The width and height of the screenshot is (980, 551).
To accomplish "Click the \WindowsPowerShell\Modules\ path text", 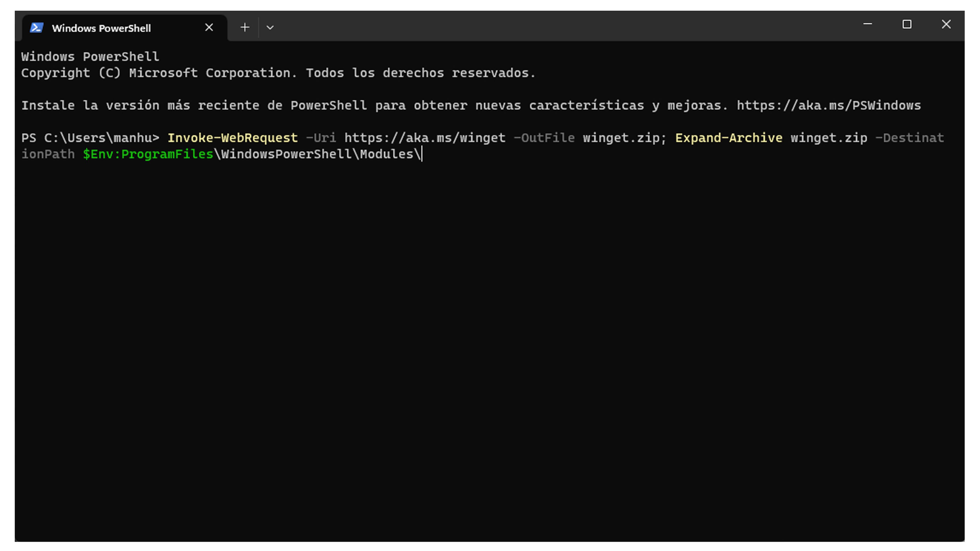I will tap(317, 154).
